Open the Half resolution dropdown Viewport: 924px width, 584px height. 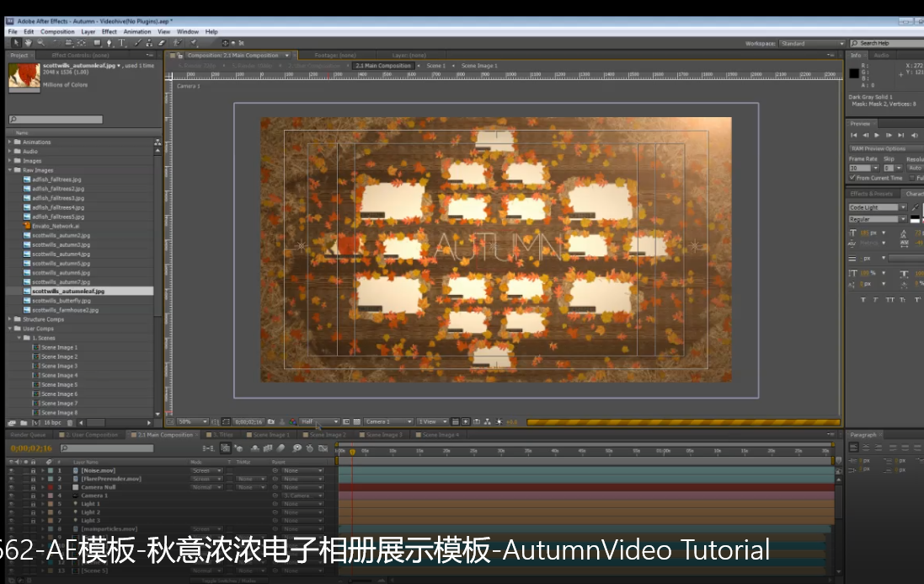[319, 422]
